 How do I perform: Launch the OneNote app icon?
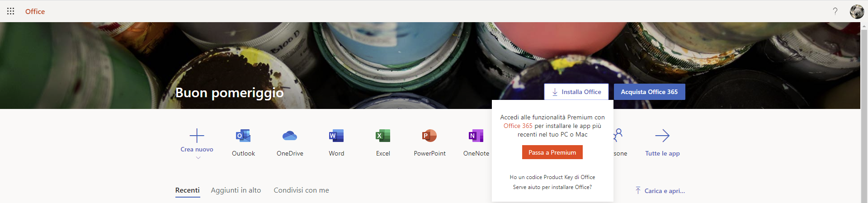pyautogui.click(x=476, y=136)
